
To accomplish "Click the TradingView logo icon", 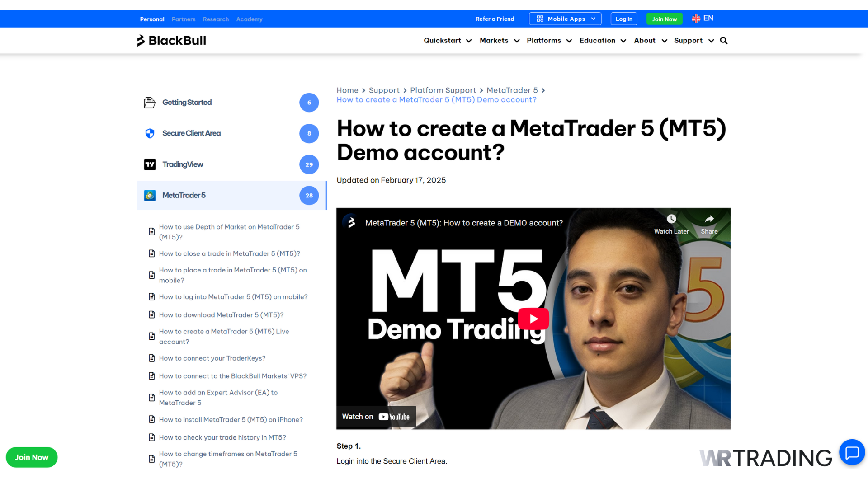I will 150,164.
